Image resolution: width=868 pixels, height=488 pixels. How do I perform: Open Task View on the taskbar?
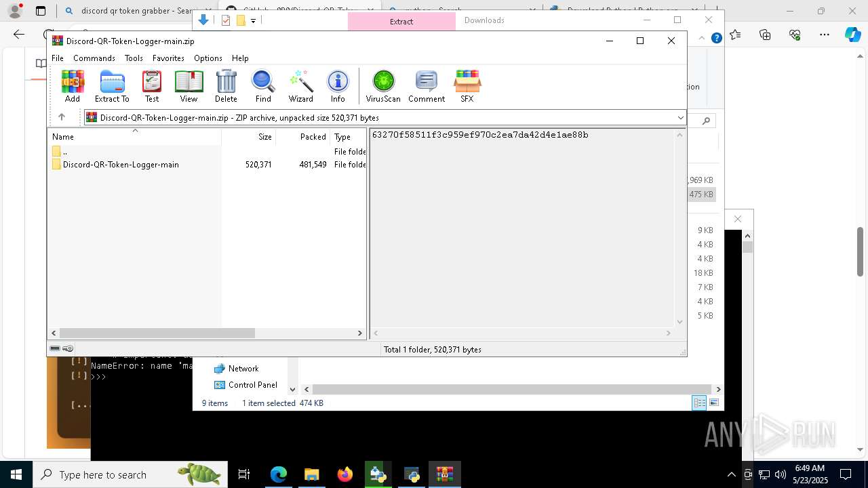tap(244, 474)
